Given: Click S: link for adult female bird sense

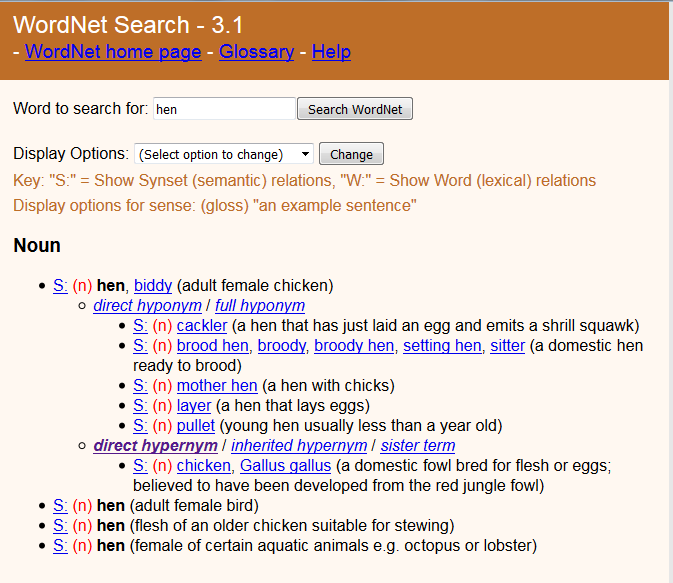Looking at the screenshot, I should pyautogui.click(x=60, y=505).
